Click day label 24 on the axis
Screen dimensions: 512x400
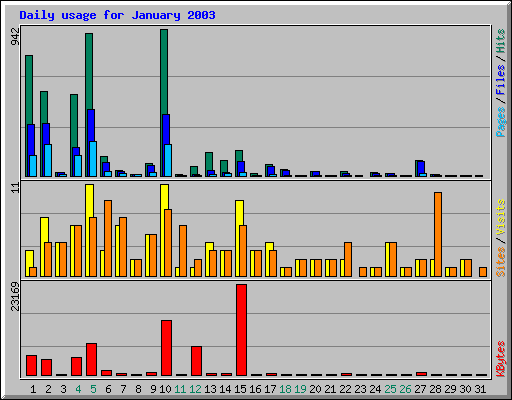375,389
